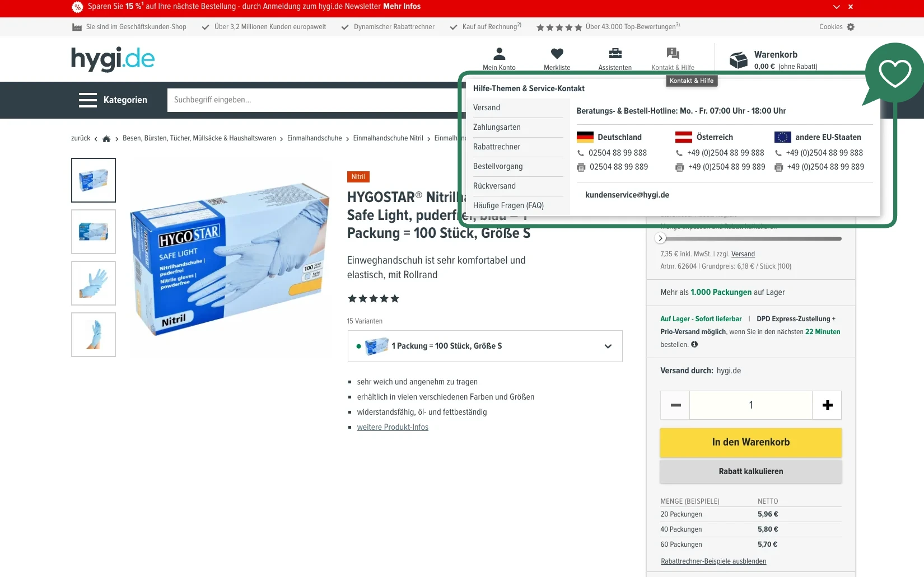Select the second product box thumbnail
The image size is (924, 577).
[x=94, y=232]
